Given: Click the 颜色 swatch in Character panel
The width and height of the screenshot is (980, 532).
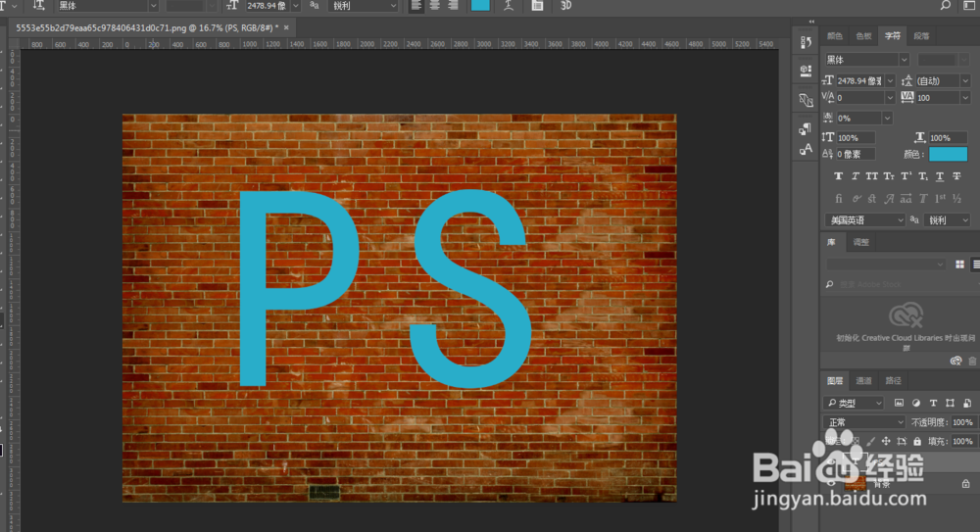Looking at the screenshot, I should [948, 154].
